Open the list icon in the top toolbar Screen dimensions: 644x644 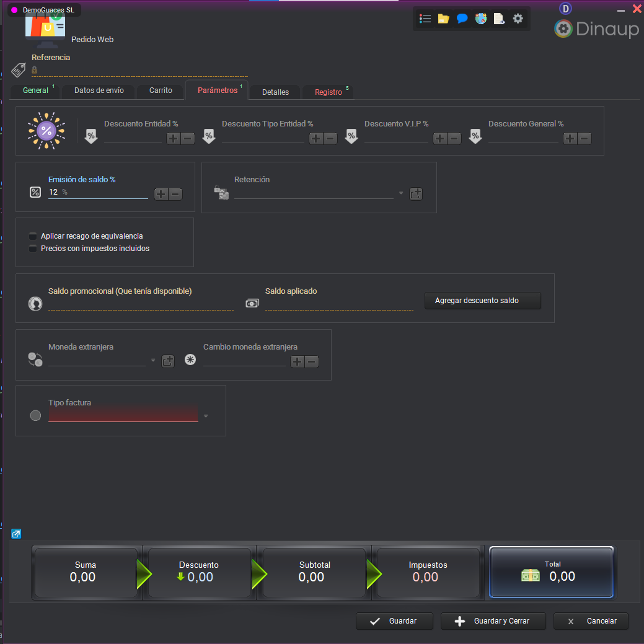click(425, 18)
